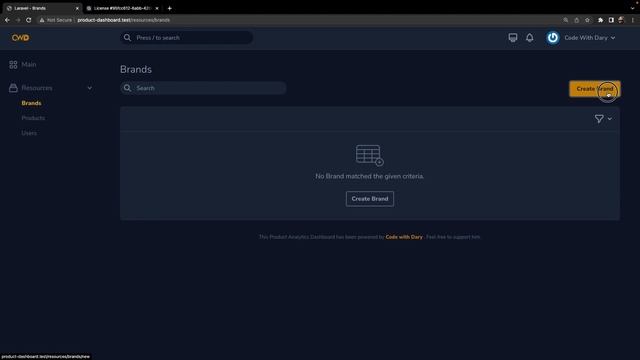Click the browser zoom magnifier icon
640x360 pixels.
pyautogui.click(x=566, y=20)
